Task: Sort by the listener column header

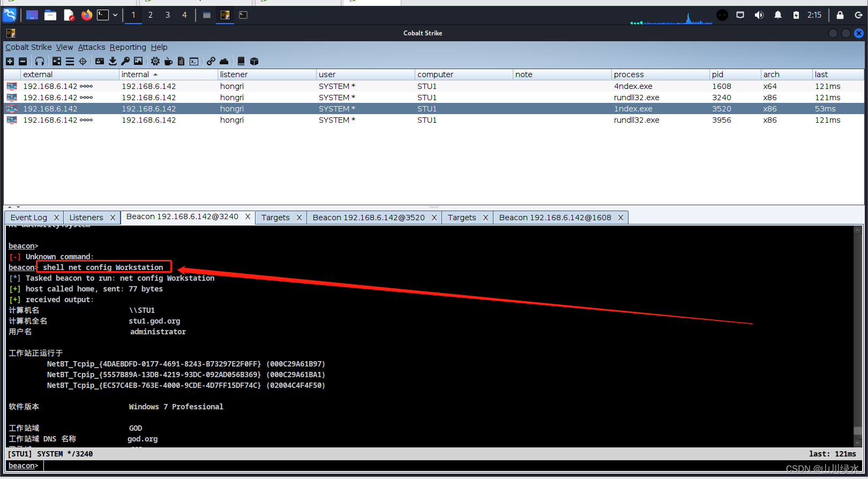Action: [267, 74]
